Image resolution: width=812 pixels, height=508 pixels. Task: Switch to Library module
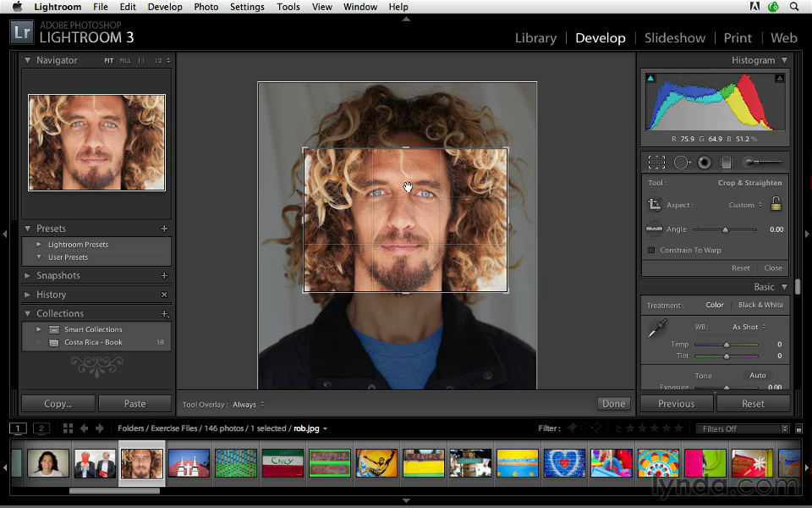click(535, 38)
